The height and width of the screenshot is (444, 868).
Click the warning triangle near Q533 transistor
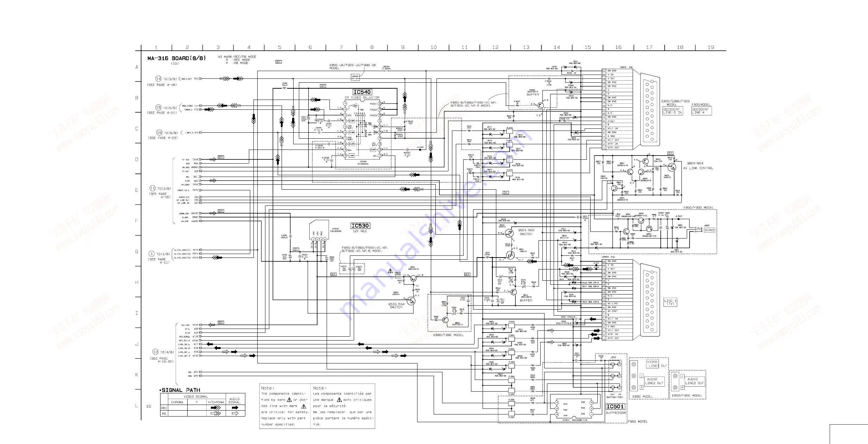390,271
